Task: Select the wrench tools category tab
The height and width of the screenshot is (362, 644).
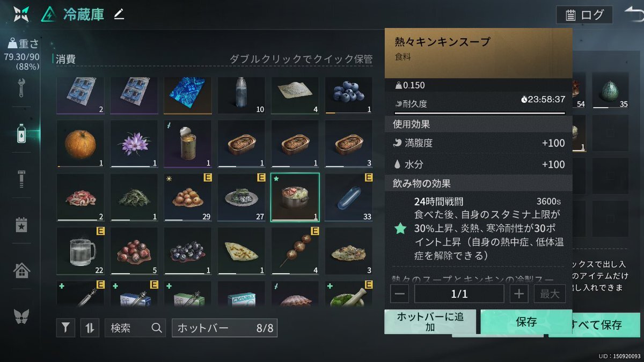Action: [x=21, y=87]
